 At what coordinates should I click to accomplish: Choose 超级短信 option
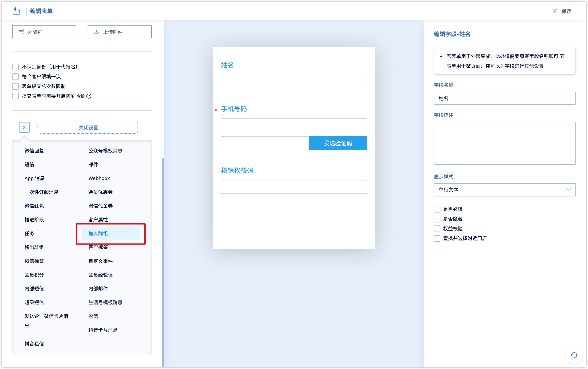pyautogui.click(x=34, y=302)
